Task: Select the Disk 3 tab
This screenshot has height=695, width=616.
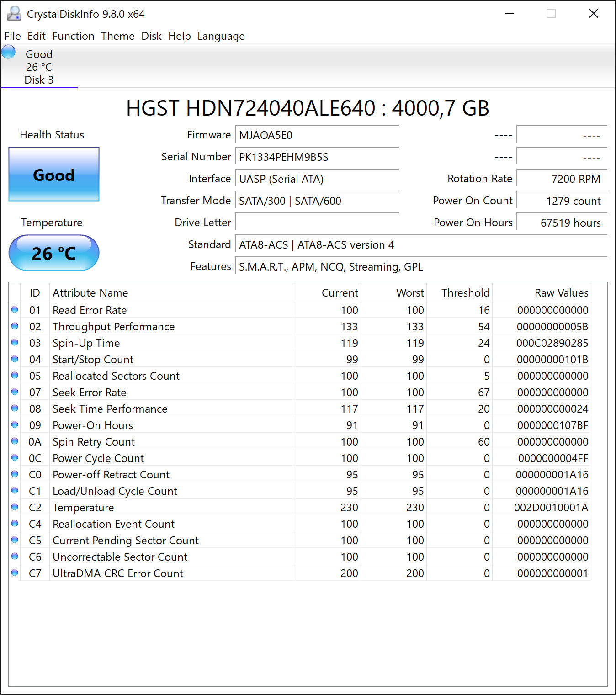Action: click(x=39, y=67)
